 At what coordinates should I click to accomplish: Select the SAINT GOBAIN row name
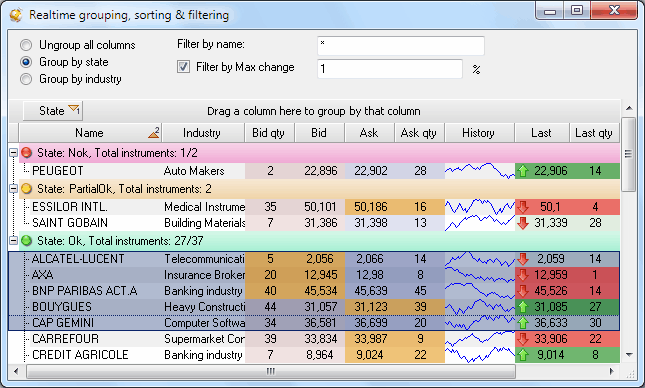coord(70,223)
